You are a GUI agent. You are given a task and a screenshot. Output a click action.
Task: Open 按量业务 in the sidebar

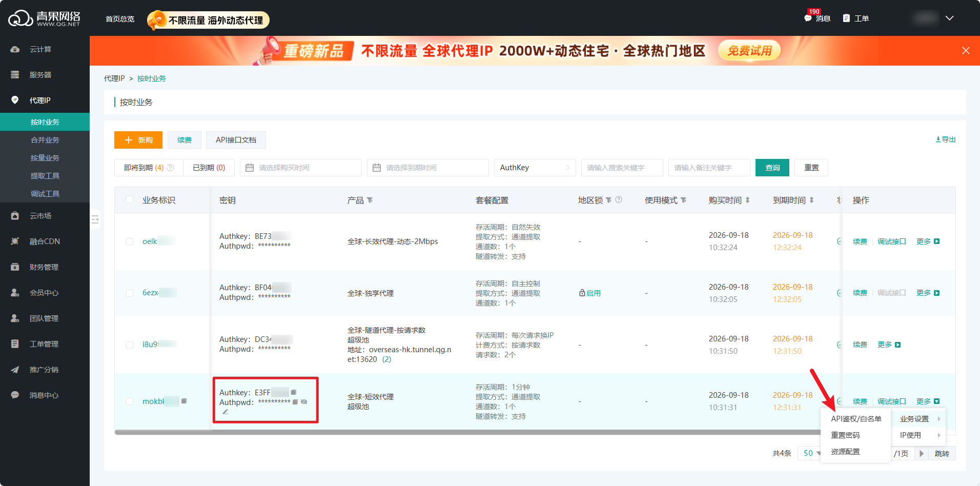tap(45, 158)
